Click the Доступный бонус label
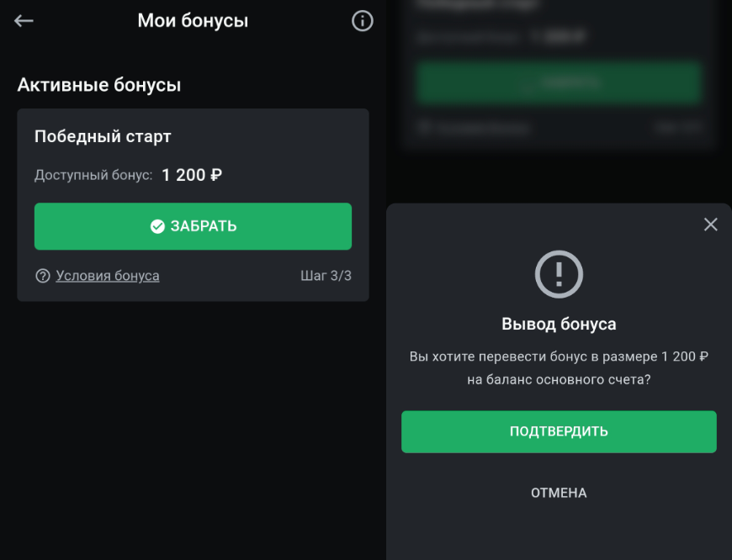Viewport: 732px width, 560px height. 93,175
